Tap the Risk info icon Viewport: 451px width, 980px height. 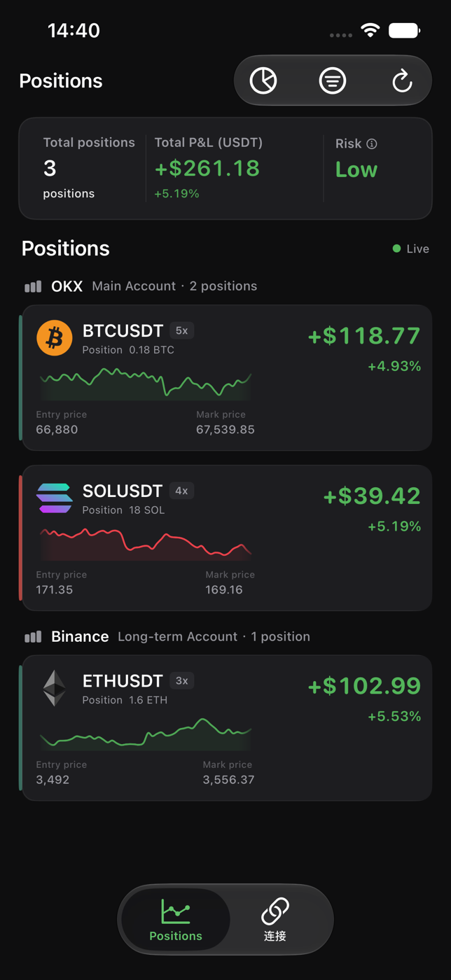372,143
